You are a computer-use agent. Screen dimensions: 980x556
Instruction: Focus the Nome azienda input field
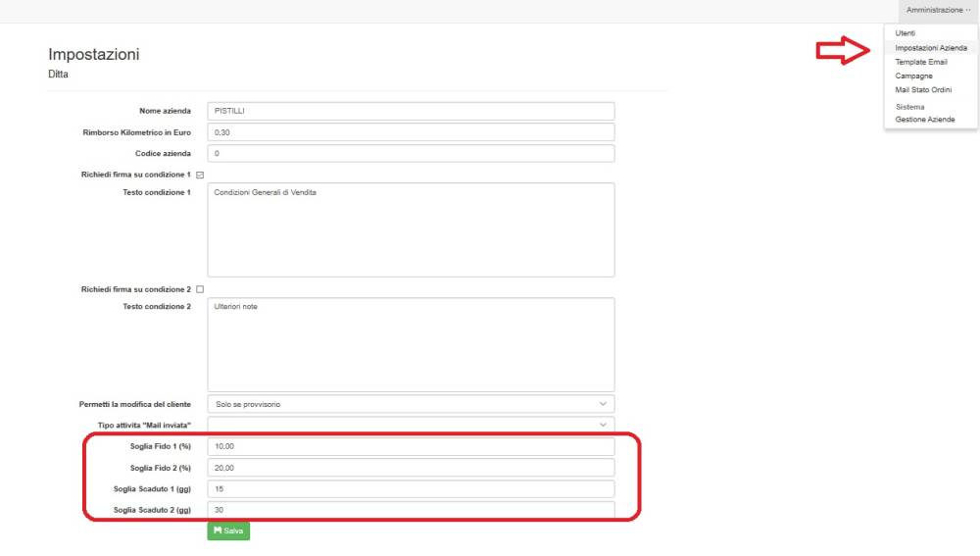411,111
